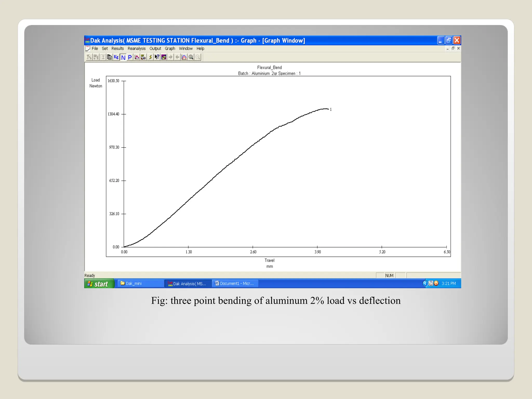Open the Window menu
This screenshot has height=399, width=532.
[x=186, y=49]
